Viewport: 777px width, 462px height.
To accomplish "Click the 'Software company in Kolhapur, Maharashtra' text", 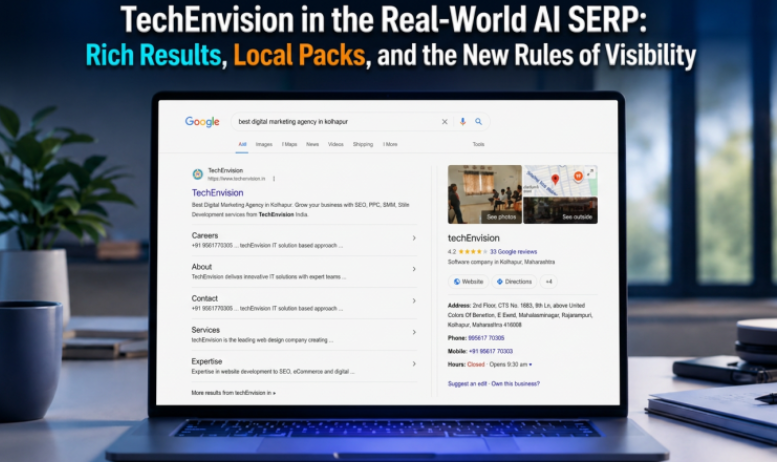I will click(x=501, y=262).
